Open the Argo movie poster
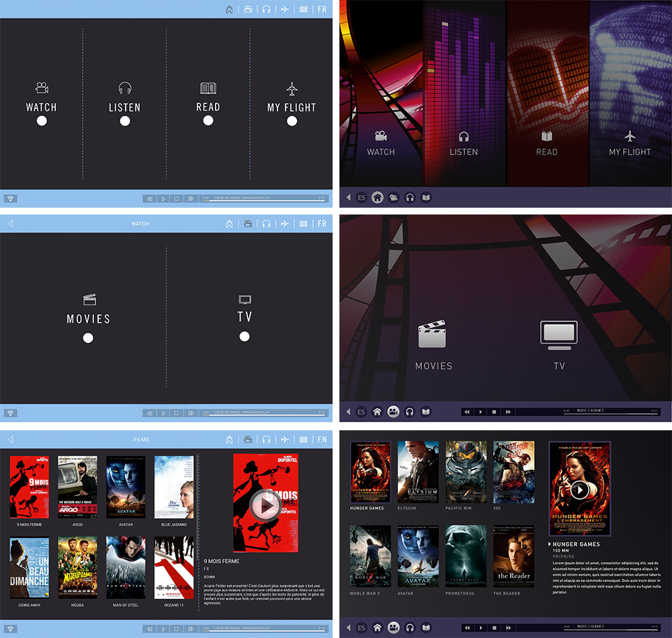Image resolution: width=672 pixels, height=638 pixels. pos(77,487)
